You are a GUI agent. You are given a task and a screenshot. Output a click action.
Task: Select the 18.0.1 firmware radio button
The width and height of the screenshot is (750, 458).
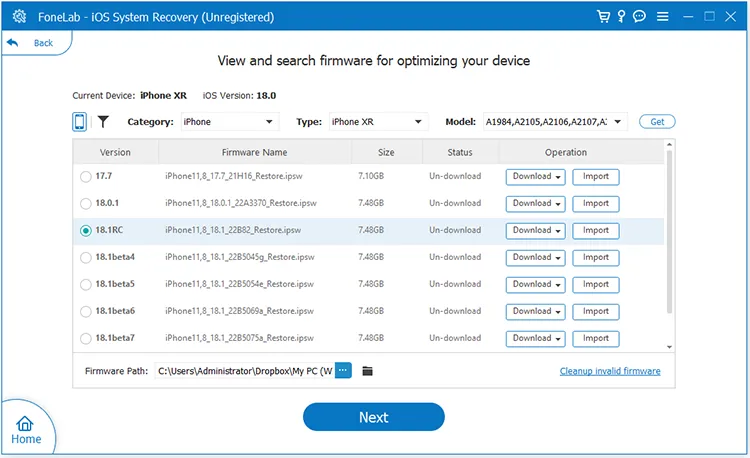[86, 204]
